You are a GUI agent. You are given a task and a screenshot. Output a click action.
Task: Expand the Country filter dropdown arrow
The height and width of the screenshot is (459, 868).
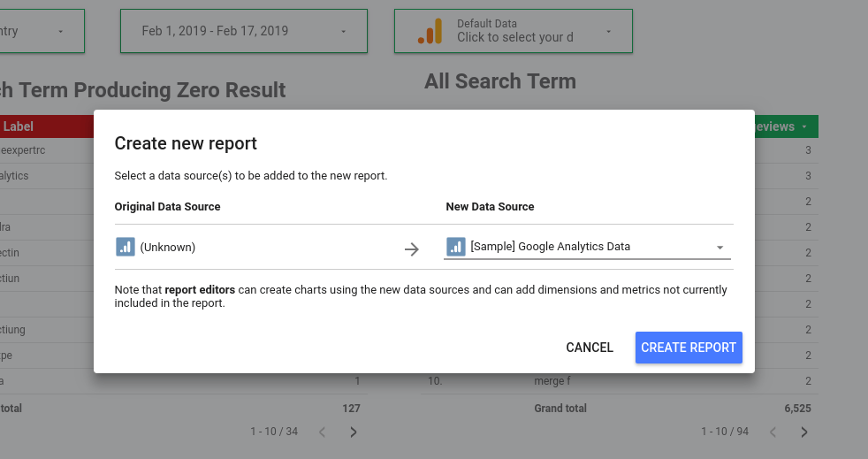[x=61, y=32]
